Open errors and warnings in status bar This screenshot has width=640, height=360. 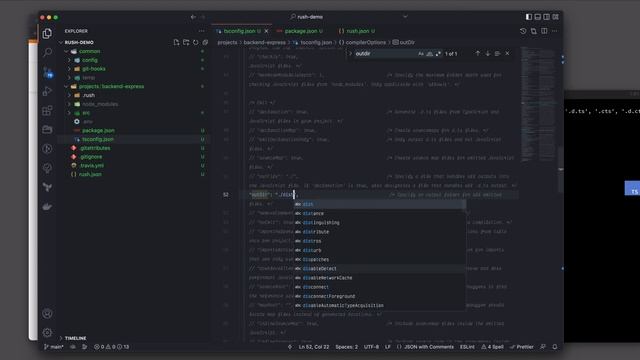coord(111,347)
